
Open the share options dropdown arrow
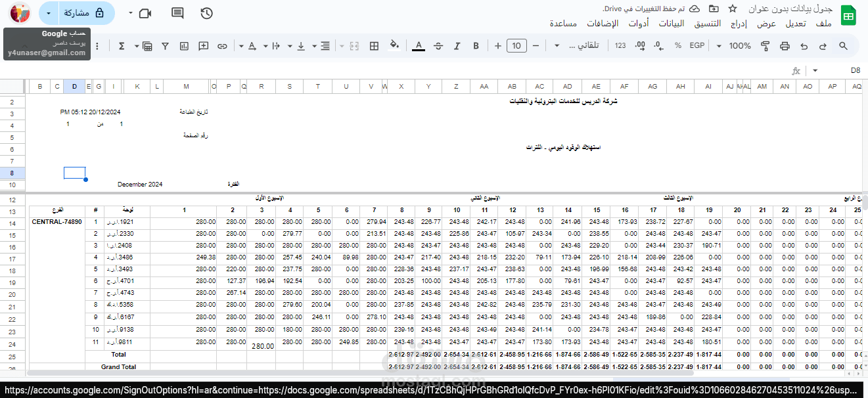pos(49,13)
